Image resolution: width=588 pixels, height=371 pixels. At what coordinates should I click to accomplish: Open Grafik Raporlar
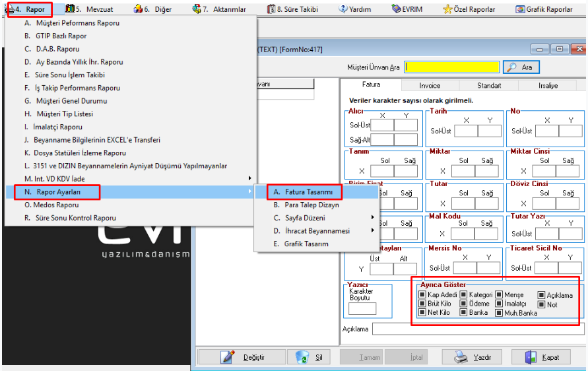[544, 9]
